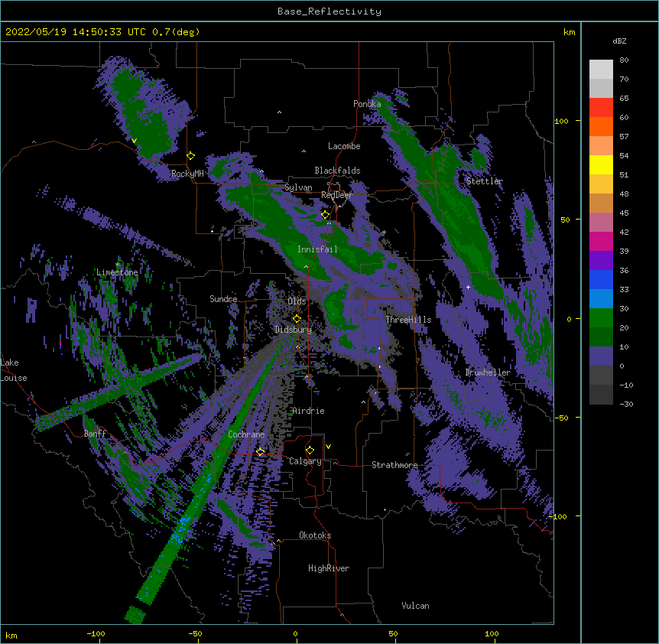Click the Airdrie map label
Viewport: 659px width, 644px height.
[308, 411]
